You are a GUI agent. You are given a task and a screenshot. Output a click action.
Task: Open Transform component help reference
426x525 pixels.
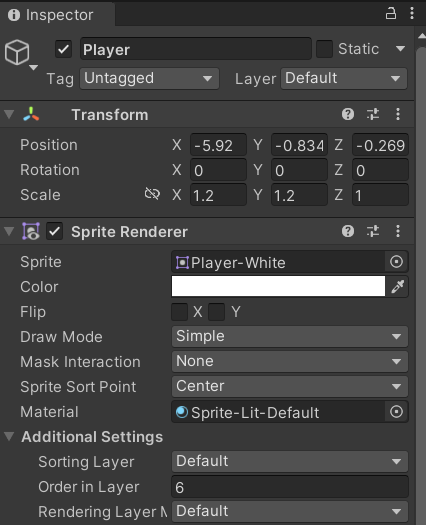[x=348, y=115]
